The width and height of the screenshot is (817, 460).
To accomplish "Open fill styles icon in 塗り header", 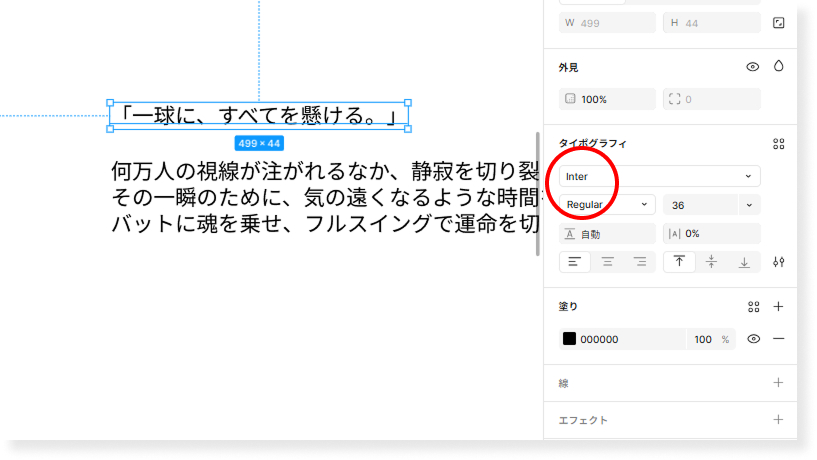I will (x=754, y=307).
